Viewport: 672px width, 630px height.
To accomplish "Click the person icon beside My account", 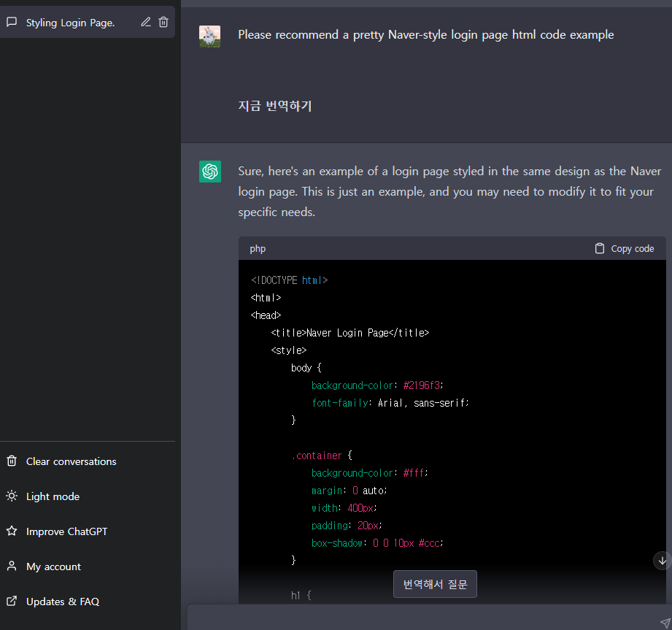I will (x=12, y=566).
